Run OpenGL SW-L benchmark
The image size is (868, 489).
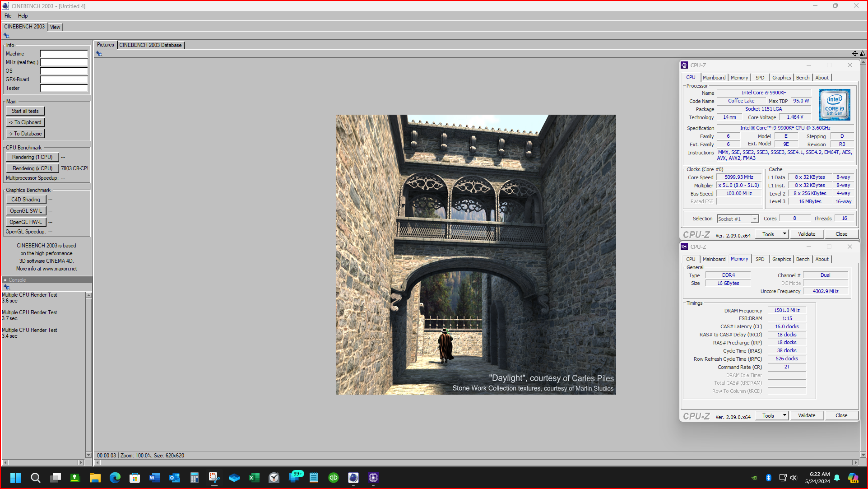click(x=26, y=211)
